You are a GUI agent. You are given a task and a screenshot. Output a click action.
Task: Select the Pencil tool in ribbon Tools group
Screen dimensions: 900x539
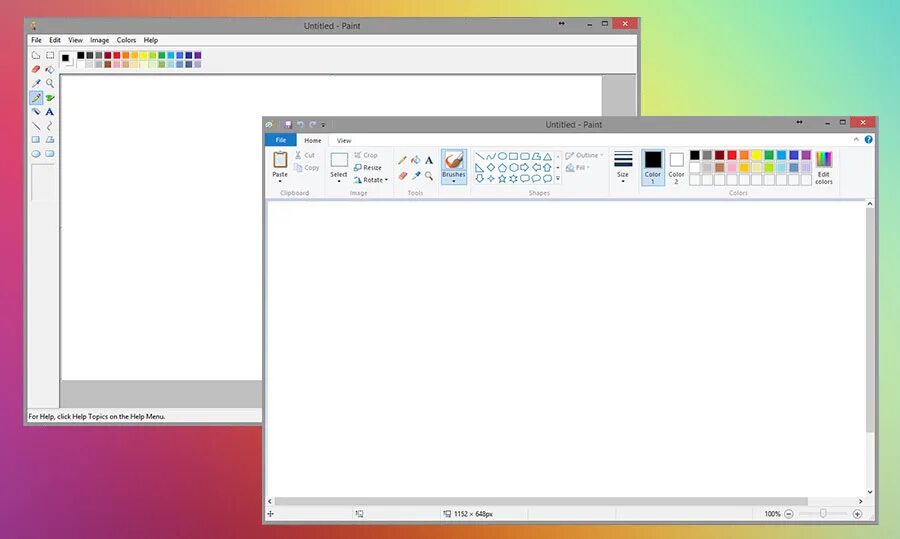coord(402,160)
